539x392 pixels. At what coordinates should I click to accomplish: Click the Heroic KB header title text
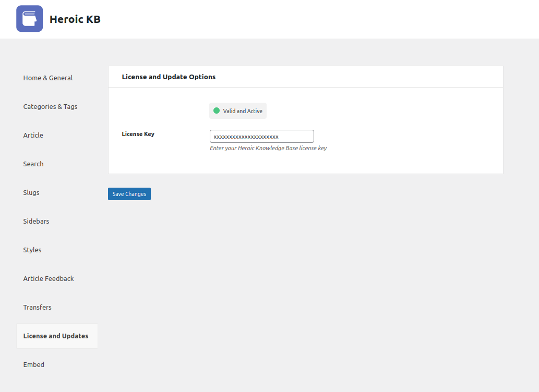click(76, 18)
